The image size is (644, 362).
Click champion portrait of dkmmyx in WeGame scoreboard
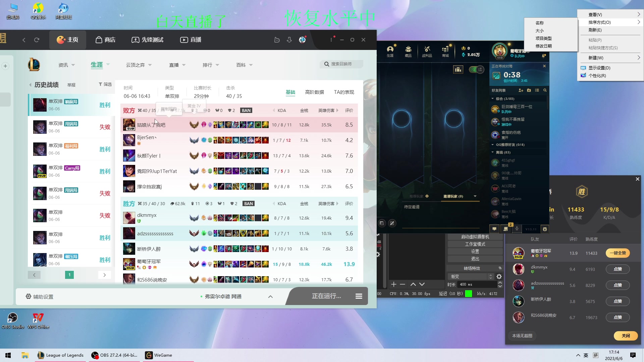pyautogui.click(x=129, y=218)
